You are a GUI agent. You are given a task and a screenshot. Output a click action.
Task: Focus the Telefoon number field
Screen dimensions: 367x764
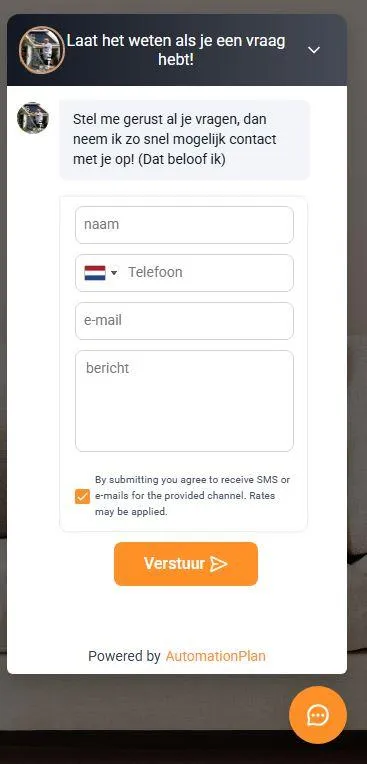coord(208,272)
